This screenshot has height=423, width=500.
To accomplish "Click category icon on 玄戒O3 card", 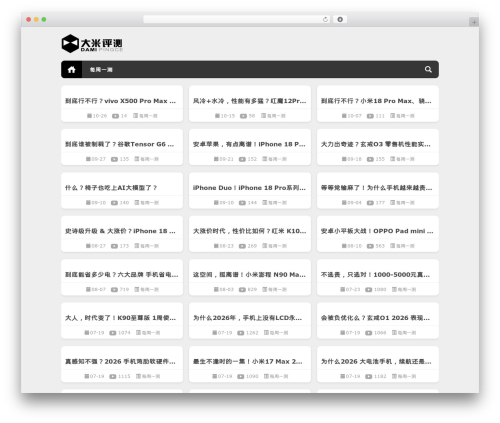I will coord(392,159).
